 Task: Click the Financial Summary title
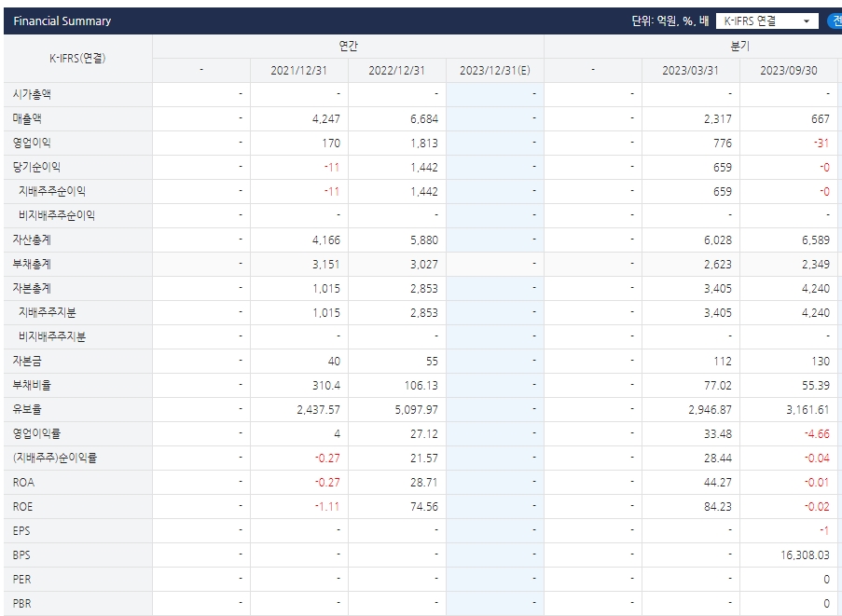tap(62, 21)
